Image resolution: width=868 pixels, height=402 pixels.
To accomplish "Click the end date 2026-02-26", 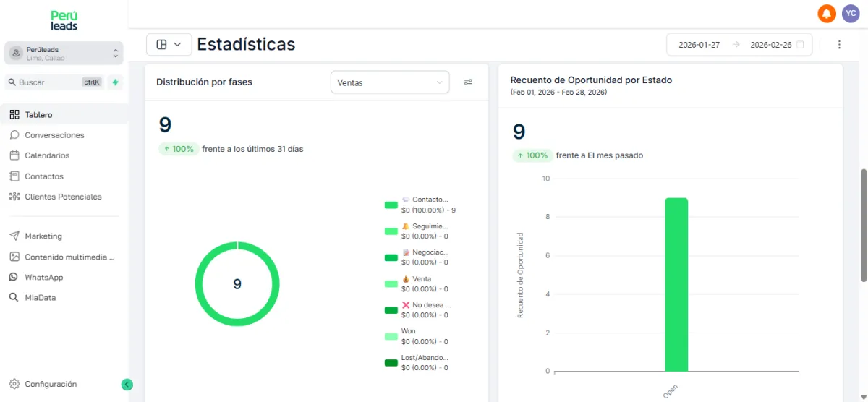I will point(771,45).
